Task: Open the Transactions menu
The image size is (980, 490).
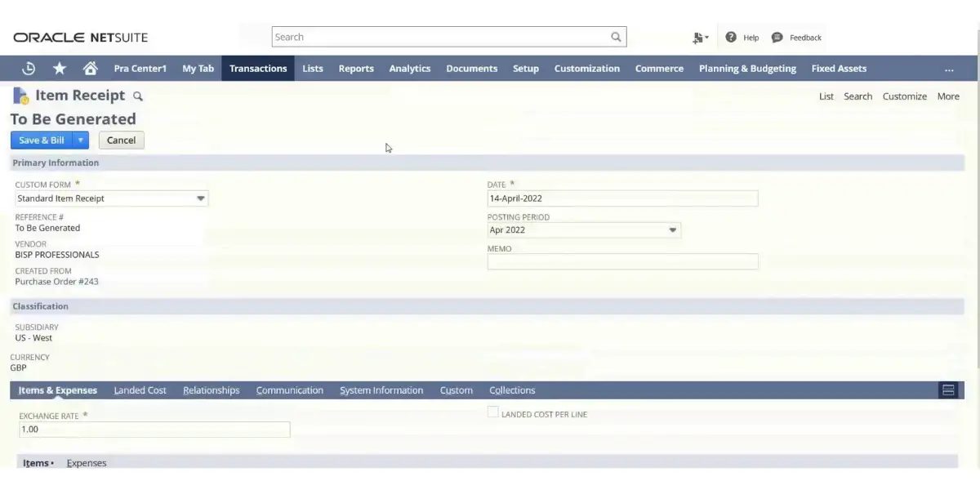Action: point(258,69)
